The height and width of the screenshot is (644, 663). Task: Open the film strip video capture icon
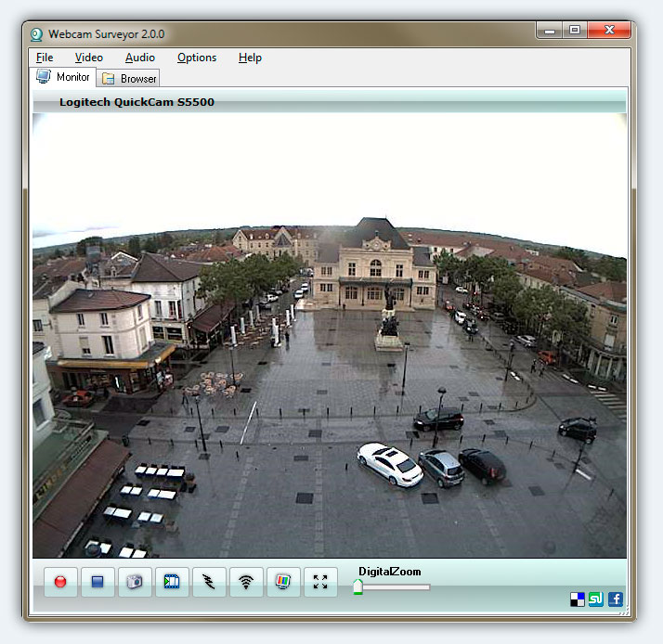(172, 582)
